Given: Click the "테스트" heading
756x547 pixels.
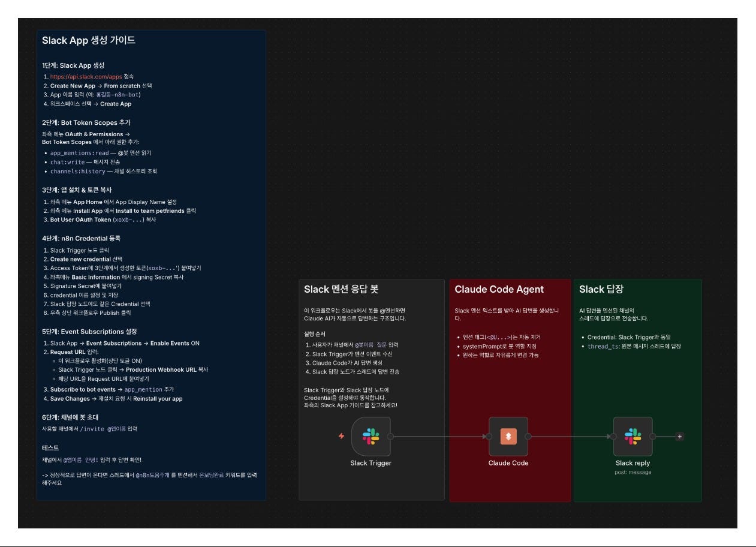Looking at the screenshot, I should coord(50,448).
